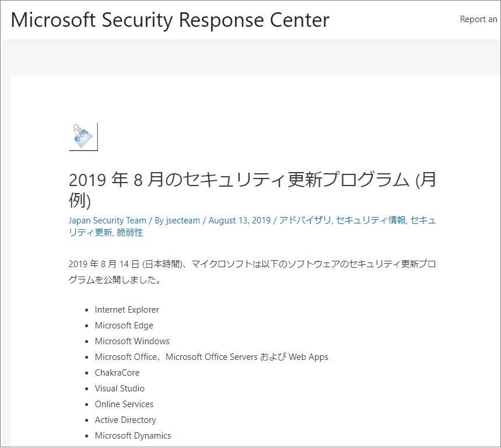
Task: Click the Visual Studio list item
Action: [120, 388]
